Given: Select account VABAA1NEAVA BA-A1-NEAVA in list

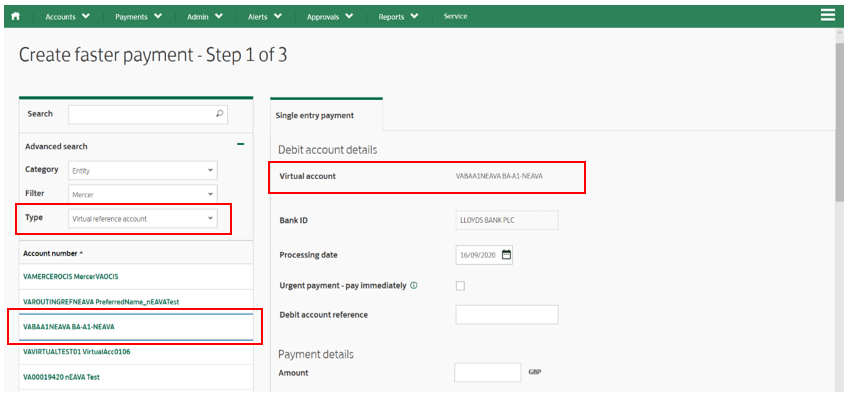Looking at the screenshot, I should click(136, 326).
